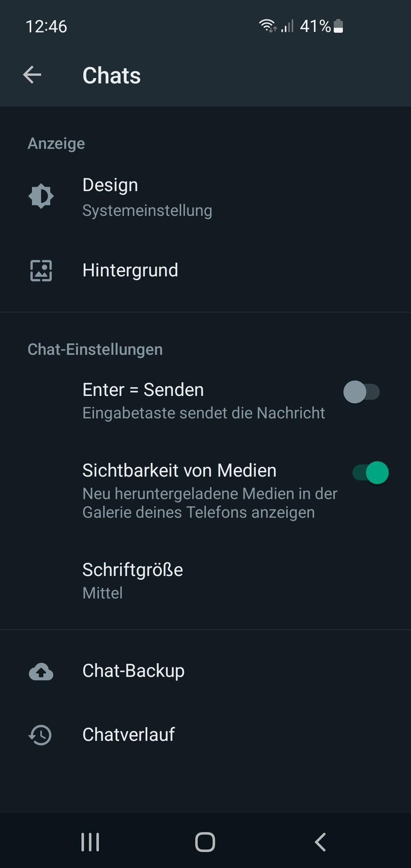This screenshot has width=411, height=868.
Task: Open Schriftgröße font size options
Action: click(x=205, y=581)
